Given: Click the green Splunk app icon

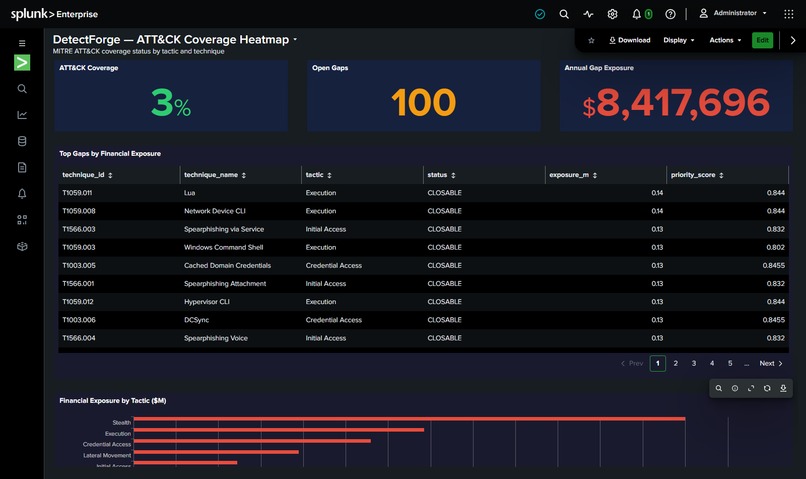Looking at the screenshot, I should pos(22,63).
